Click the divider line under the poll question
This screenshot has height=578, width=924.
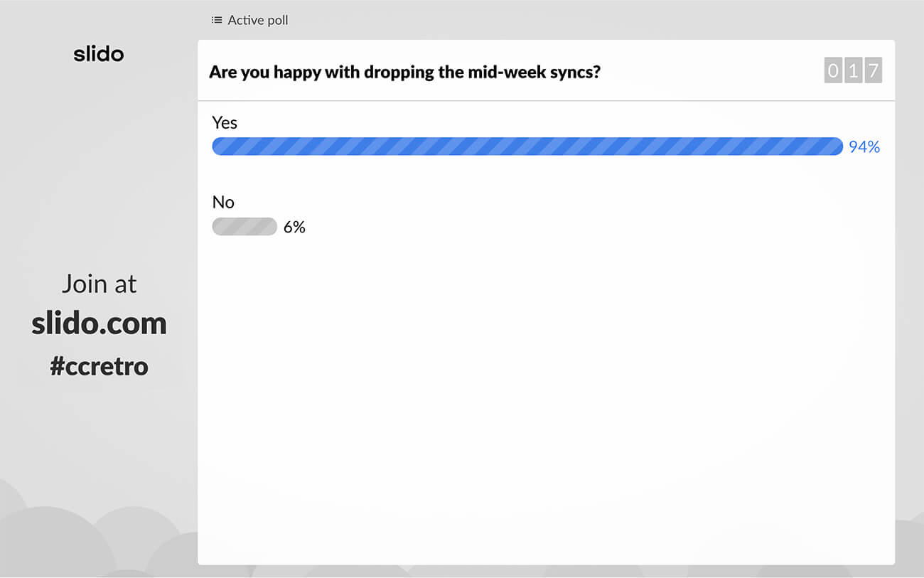(546, 101)
